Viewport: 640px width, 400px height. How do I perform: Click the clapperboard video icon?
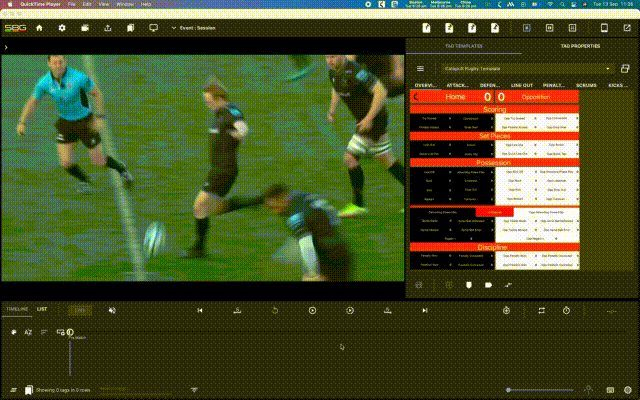[85, 28]
